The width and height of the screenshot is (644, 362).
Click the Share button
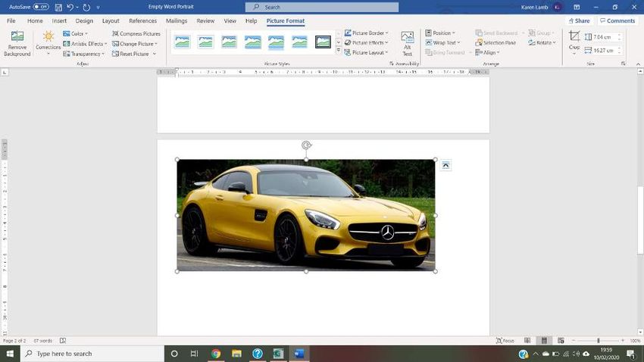click(x=579, y=20)
